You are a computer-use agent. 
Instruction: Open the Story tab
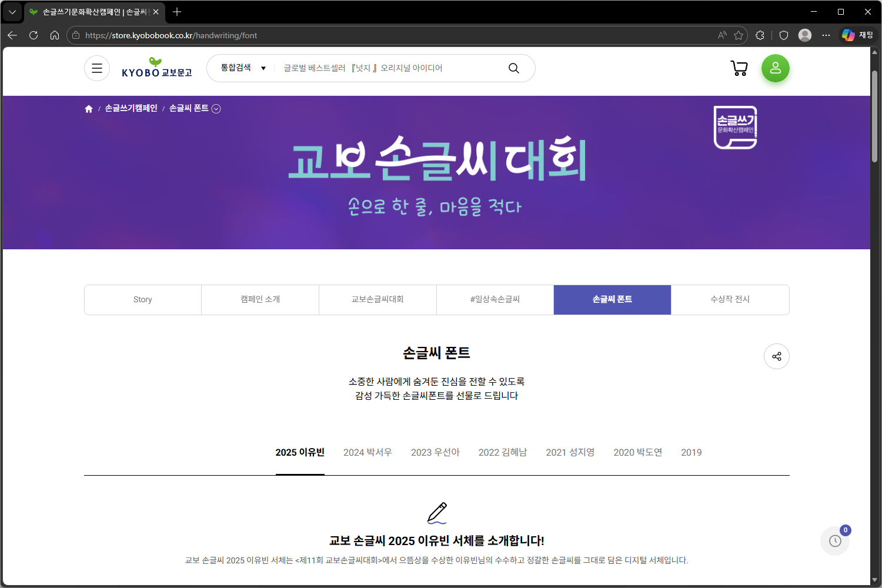click(x=143, y=300)
